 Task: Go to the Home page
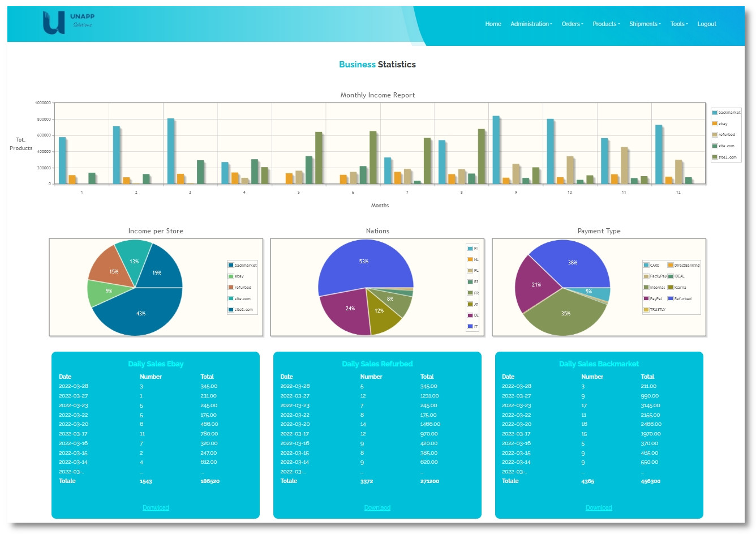click(x=493, y=24)
